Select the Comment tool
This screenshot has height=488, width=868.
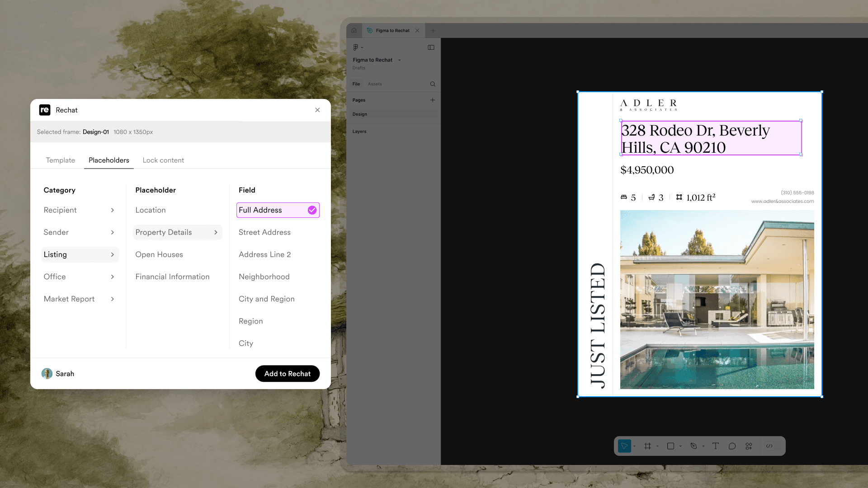(x=732, y=446)
